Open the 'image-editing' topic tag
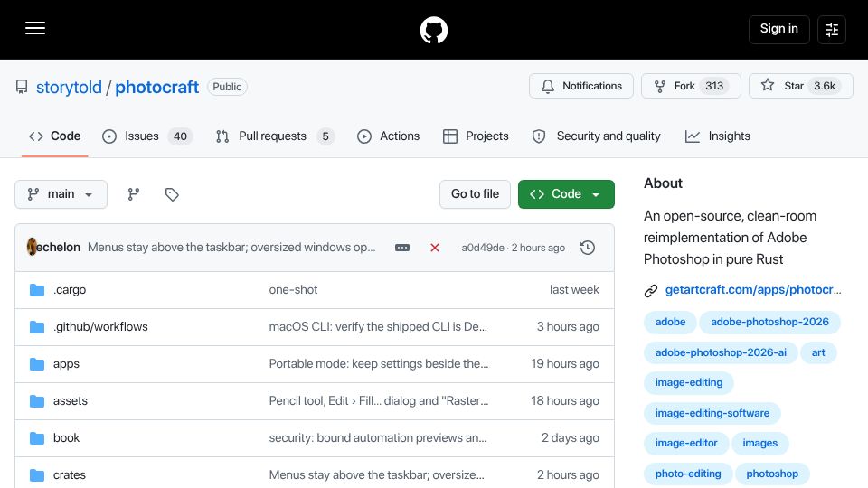 point(689,383)
